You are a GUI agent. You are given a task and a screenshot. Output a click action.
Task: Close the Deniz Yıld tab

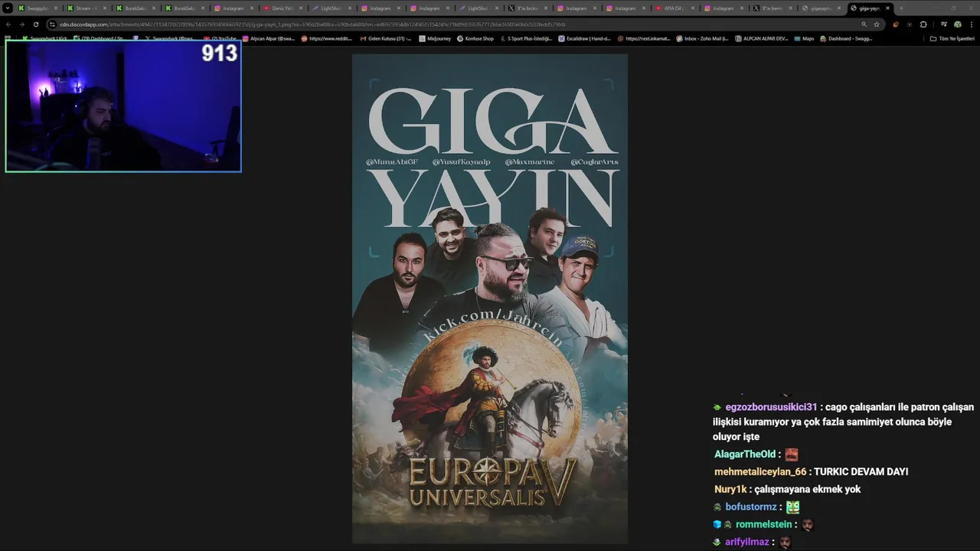(301, 8)
